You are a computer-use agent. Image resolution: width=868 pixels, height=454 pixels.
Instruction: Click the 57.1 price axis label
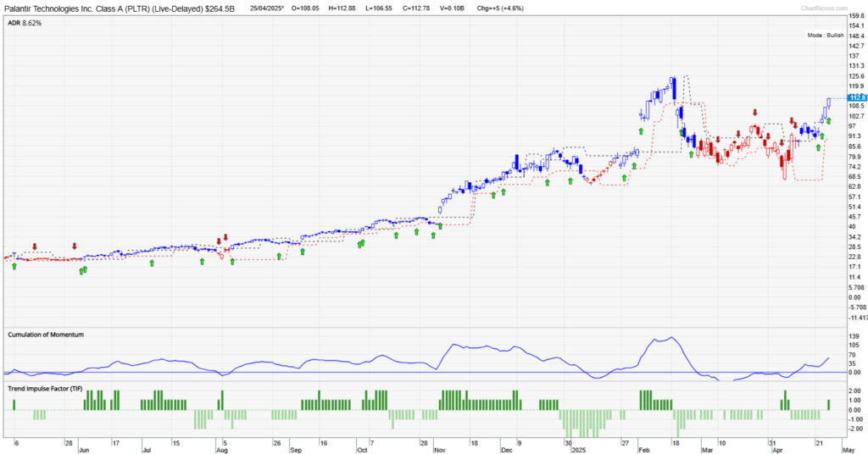coord(855,197)
